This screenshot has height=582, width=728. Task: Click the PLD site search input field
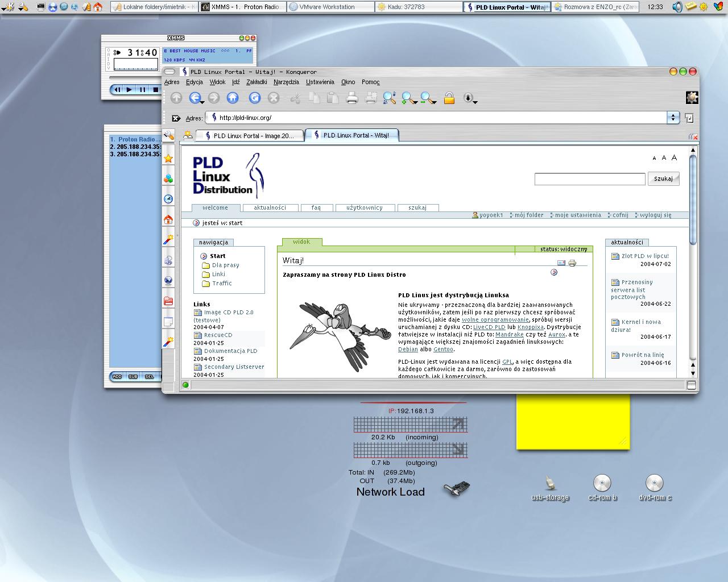(x=590, y=179)
